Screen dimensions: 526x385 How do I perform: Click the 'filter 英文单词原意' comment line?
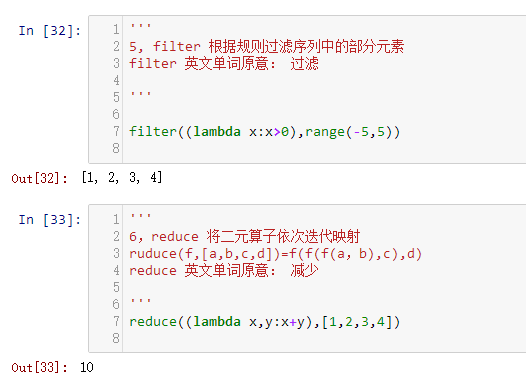(x=224, y=63)
